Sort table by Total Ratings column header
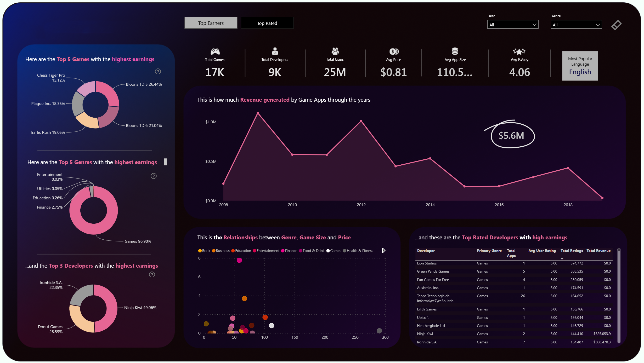The image size is (644, 363). (x=572, y=251)
